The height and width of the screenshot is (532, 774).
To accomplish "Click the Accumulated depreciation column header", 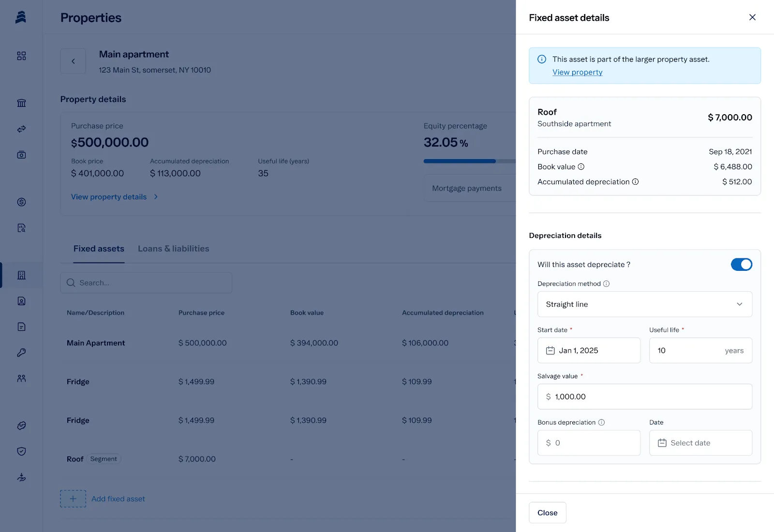I will (443, 313).
